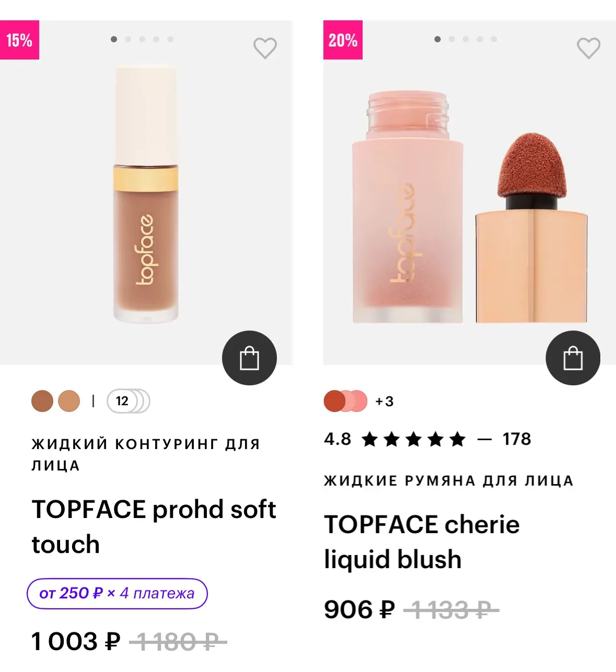
Task: Select the red-orange blush shade
Action: click(334, 401)
